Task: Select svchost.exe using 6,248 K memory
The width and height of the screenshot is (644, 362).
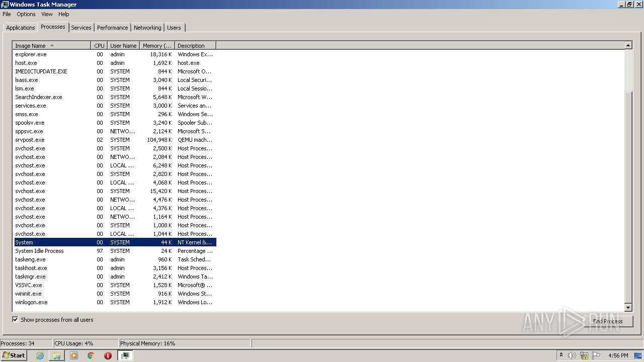Action: [115, 165]
